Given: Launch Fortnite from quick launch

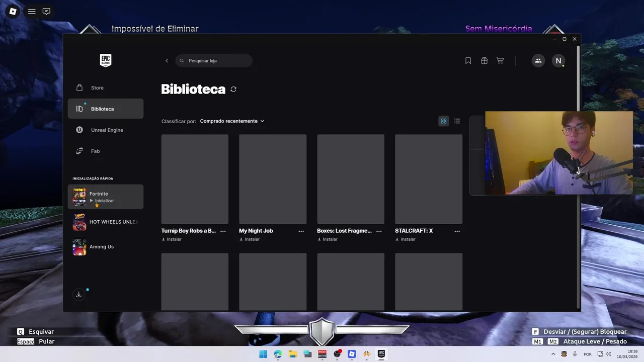Looking at the screenshot, I should [106, 197].
